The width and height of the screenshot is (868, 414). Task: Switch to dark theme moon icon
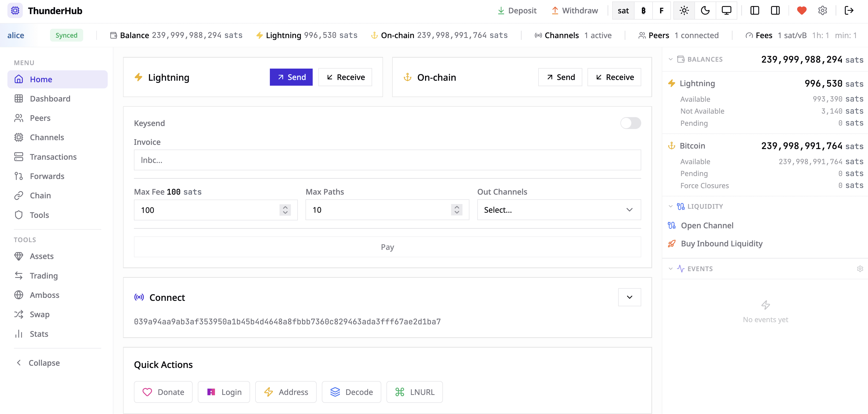[705, 10]
